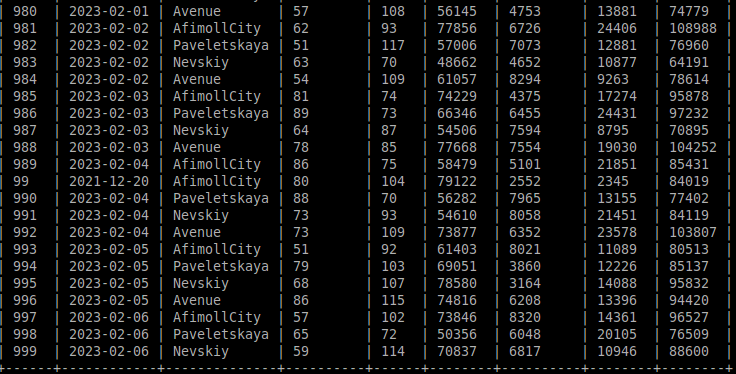Select the value 8795
This screenshot has width=736, height=374.
613,130
